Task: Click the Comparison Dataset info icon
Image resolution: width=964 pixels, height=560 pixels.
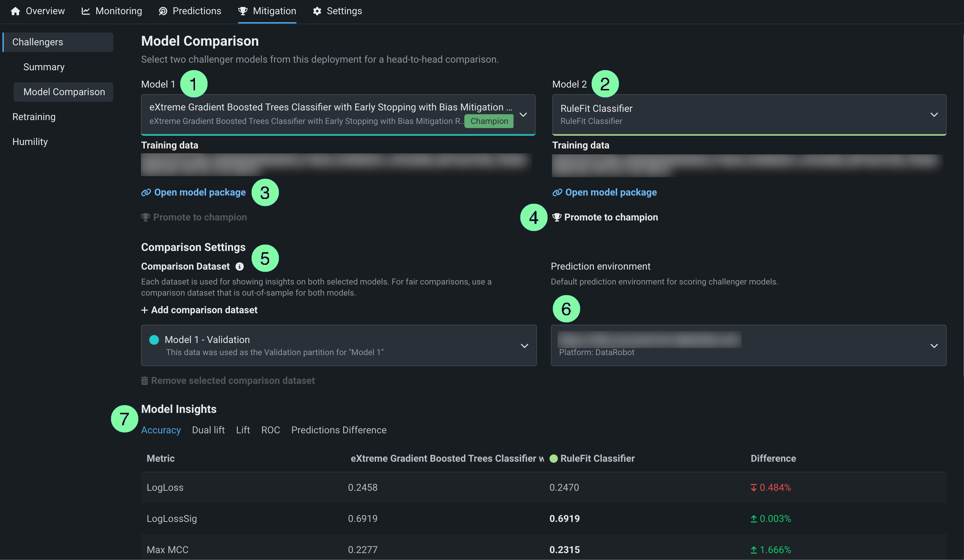Action: [x=240, y=267]
